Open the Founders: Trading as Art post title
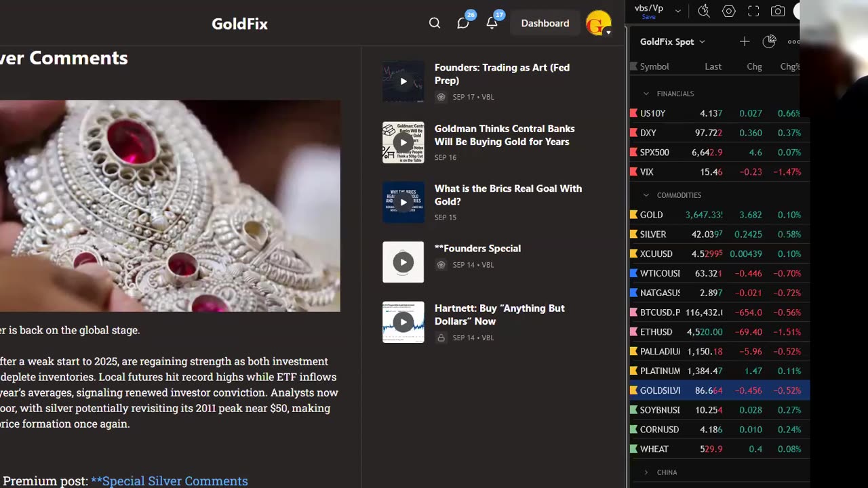The height and width of the screenshot is (488, 868). coord(502,74)
